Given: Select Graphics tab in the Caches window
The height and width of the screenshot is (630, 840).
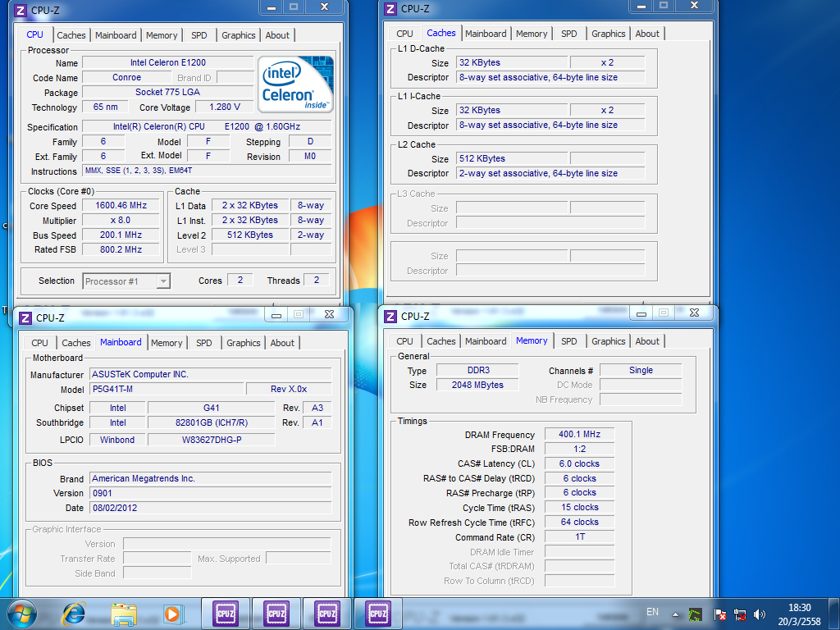Looking at the screenshot, I should click(x=608, y=34).
